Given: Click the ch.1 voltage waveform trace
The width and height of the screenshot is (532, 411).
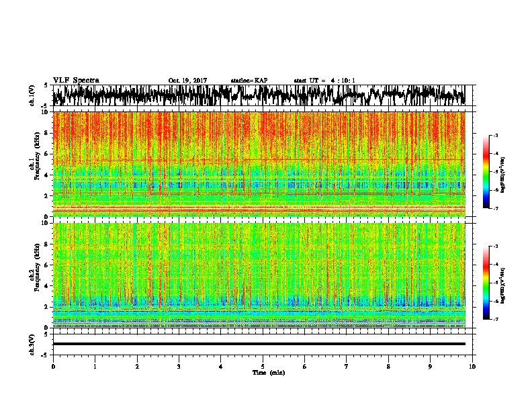Looking at the screenshot, I should [259, 95].
